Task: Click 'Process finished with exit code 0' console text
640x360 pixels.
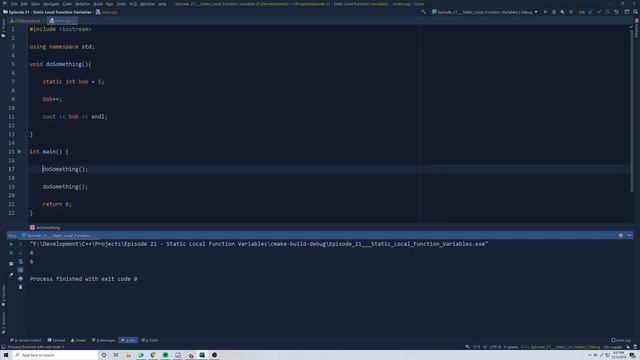Action: click(x=84, y=279)
